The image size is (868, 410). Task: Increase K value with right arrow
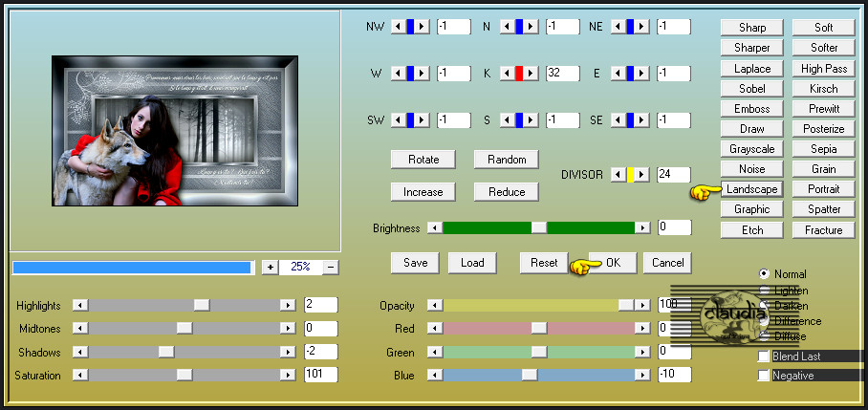pos(531,73)
